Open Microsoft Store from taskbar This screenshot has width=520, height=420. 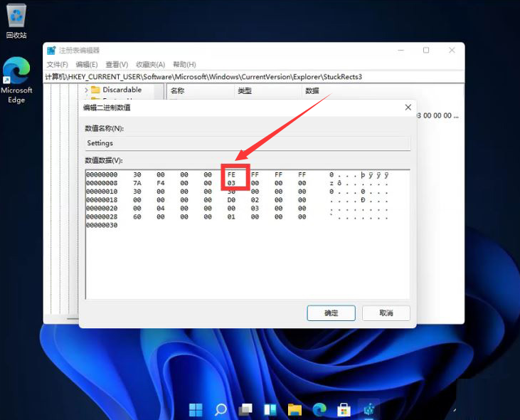click(x=344, y=410)
